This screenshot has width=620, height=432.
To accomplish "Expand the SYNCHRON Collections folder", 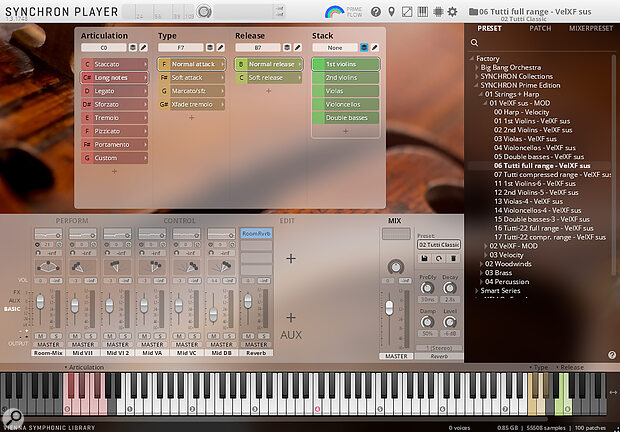I will pyautogui.click(x=476, y=76).
